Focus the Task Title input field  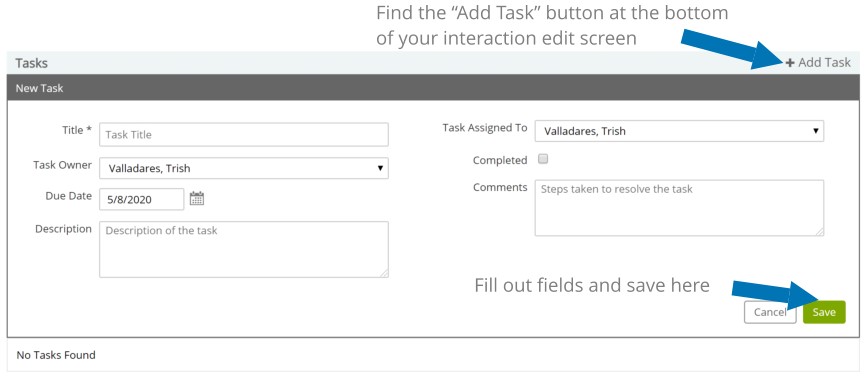(x=244, y=134)
